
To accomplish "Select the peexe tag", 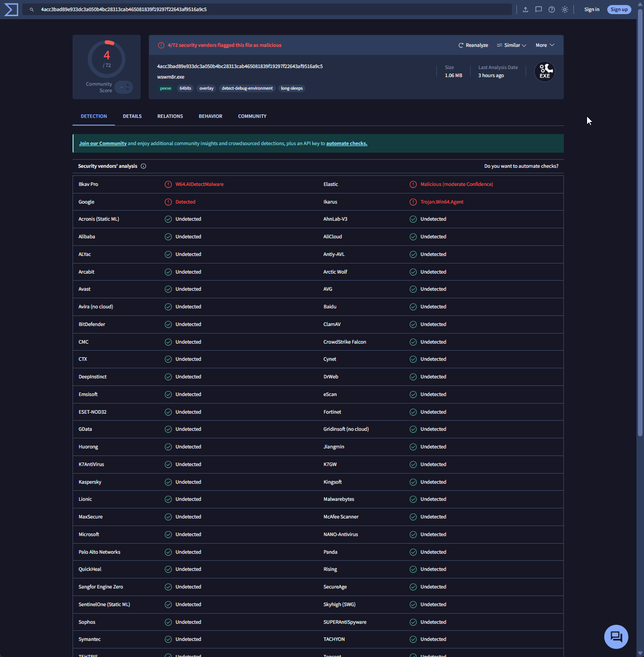I will (x=166, y=89).
